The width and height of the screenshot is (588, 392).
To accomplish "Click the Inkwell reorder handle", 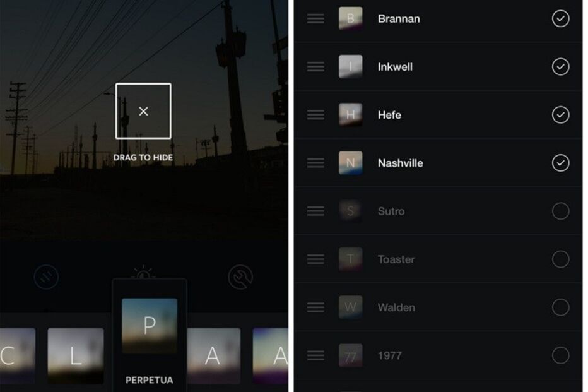I will [315, 67].
